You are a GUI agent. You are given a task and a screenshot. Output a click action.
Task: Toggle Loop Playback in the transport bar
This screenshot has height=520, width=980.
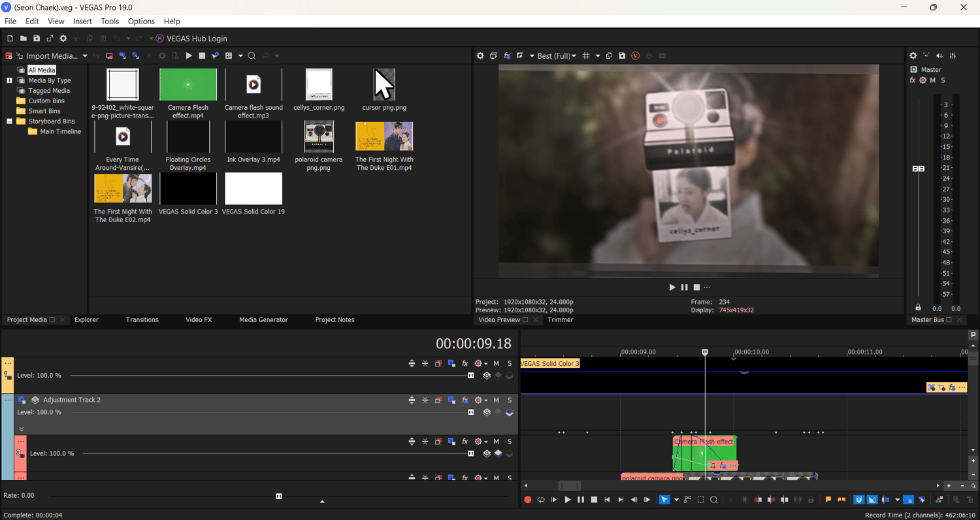point(541,500)
